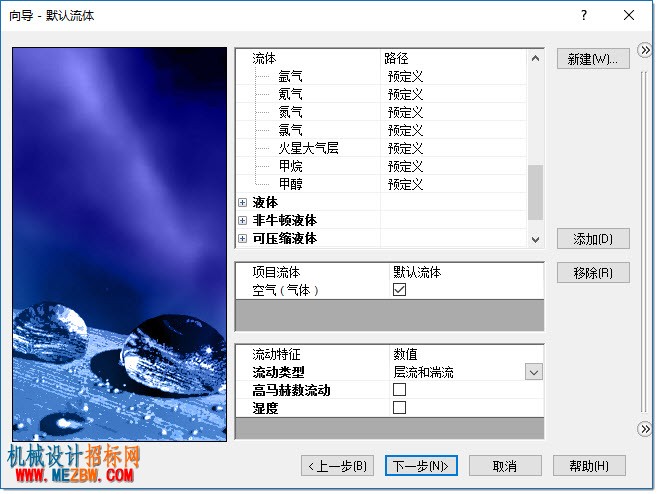
Task: Expand the 可压缩液体 tree node
Action: (x=242, y=238)
